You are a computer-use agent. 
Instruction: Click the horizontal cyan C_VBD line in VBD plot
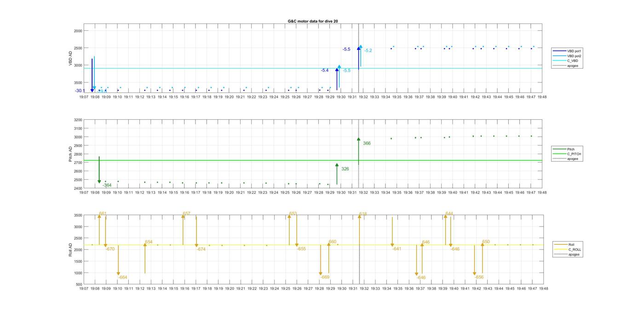click(x=313, y=68)
